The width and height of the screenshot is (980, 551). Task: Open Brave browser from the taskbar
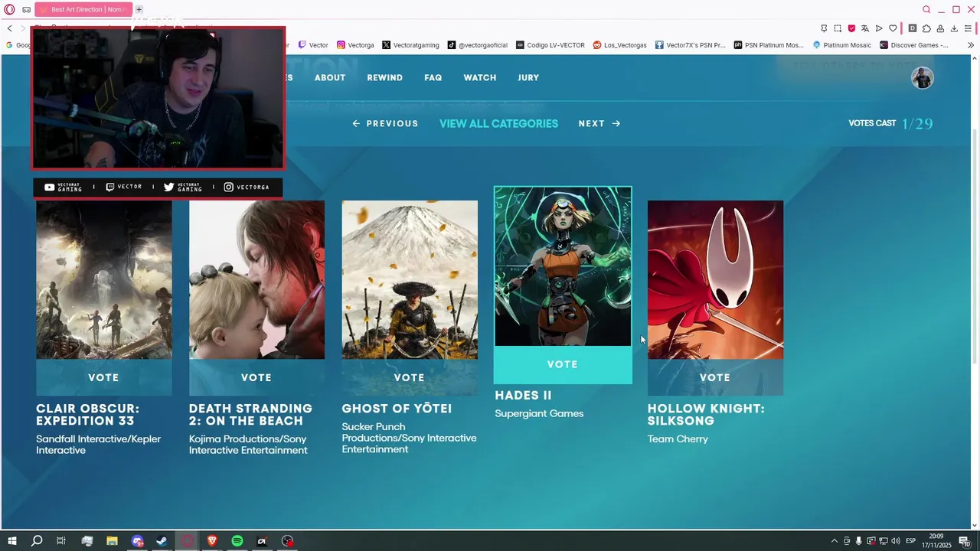212,541
